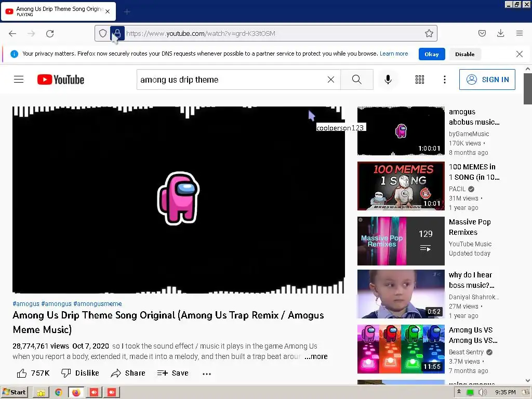Open the tracking protection shield icon
Viewport: 532px width, 399px height.
[x=103, y=33]
